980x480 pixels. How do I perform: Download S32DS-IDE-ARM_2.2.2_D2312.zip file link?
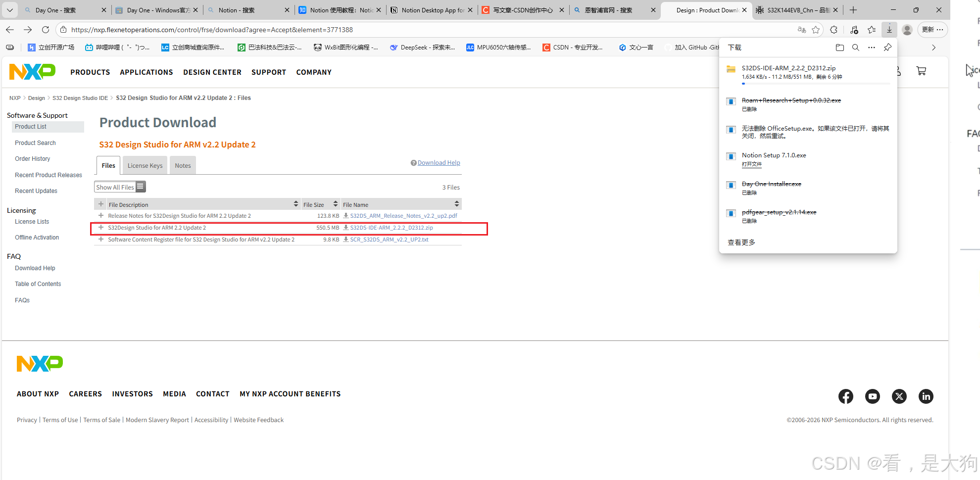pos(391,228)
